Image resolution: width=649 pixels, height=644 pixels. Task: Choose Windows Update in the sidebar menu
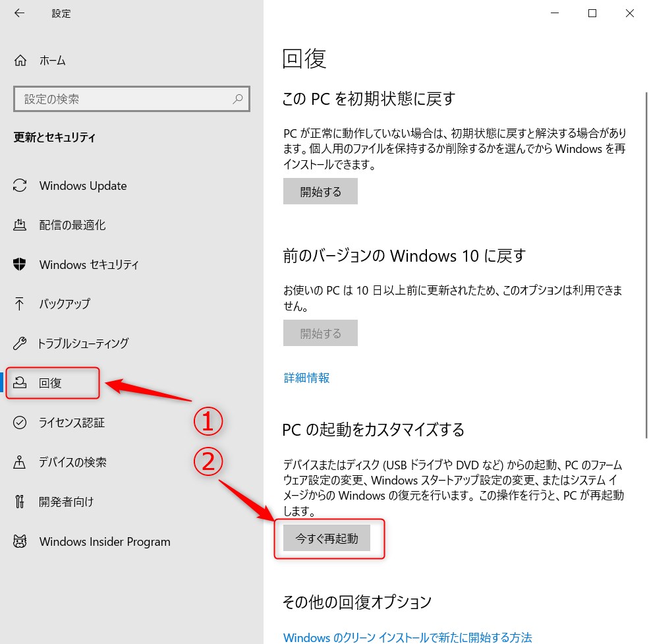coord(82,185)
